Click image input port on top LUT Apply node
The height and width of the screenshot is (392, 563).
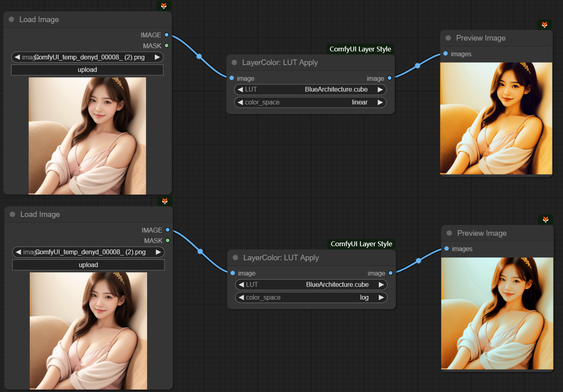point(232,78)
